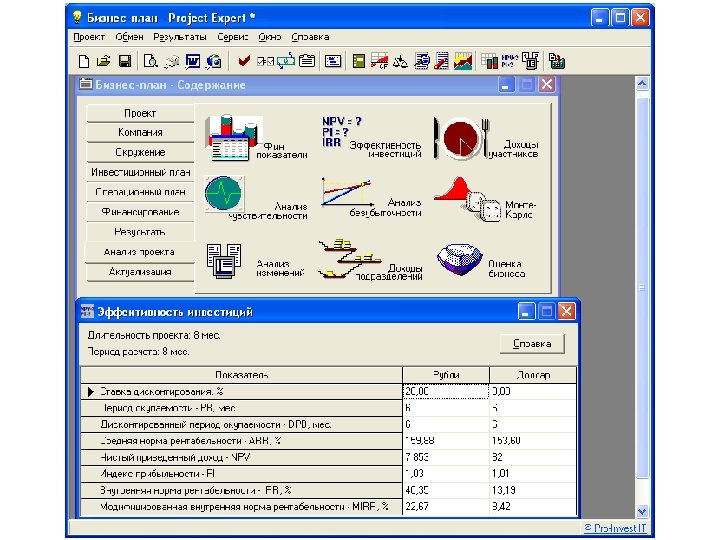This screenshot has height=540, width=720.
Task: Open print preview with the magnifier-page icon
Action: (x=150, y=61)
